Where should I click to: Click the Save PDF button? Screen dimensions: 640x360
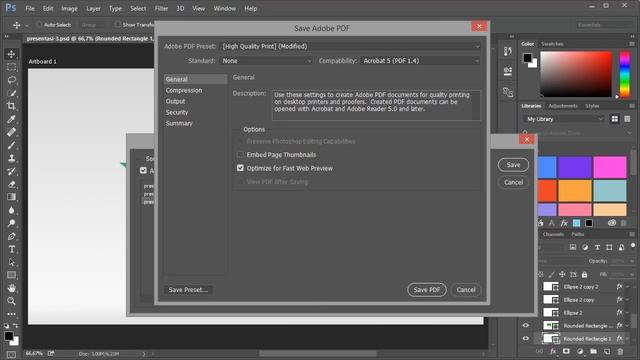tap(427, 290)
